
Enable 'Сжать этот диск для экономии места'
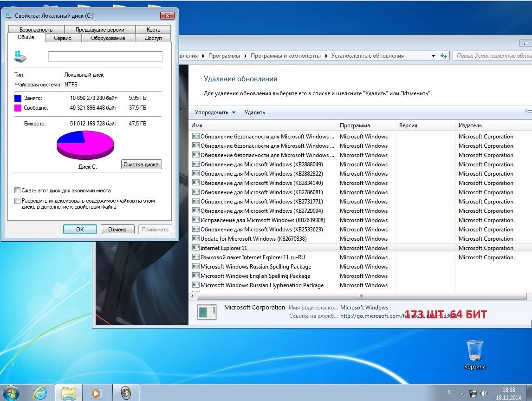click(17, 191)
